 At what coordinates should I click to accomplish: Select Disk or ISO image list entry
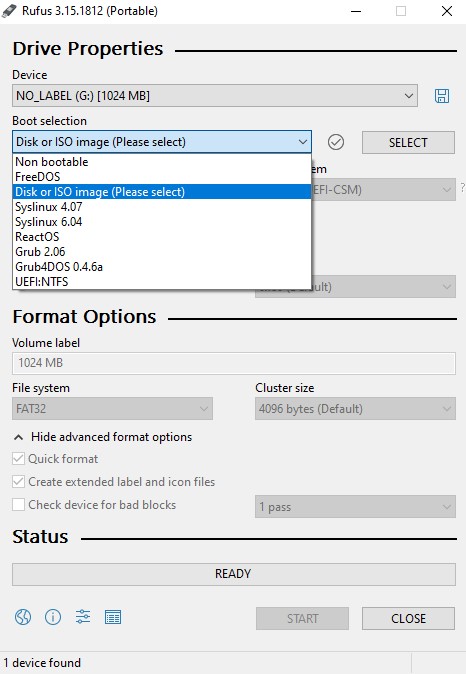162,192
